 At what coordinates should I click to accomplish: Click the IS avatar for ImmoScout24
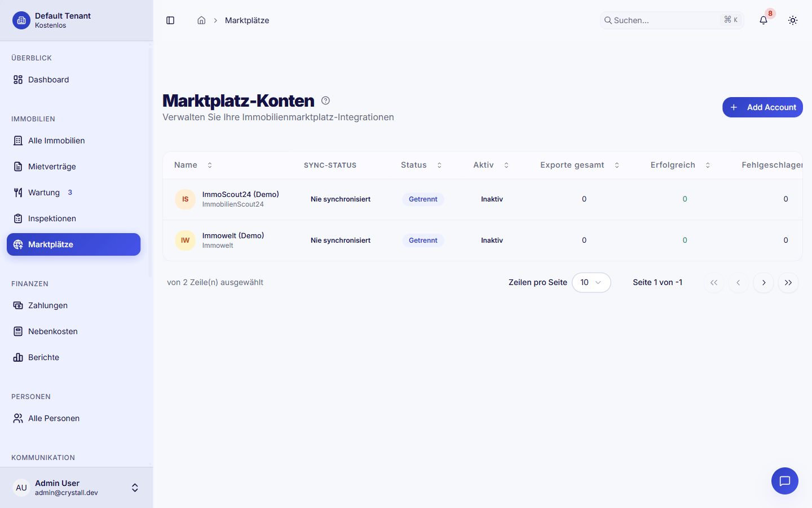[x=185, y=199]
